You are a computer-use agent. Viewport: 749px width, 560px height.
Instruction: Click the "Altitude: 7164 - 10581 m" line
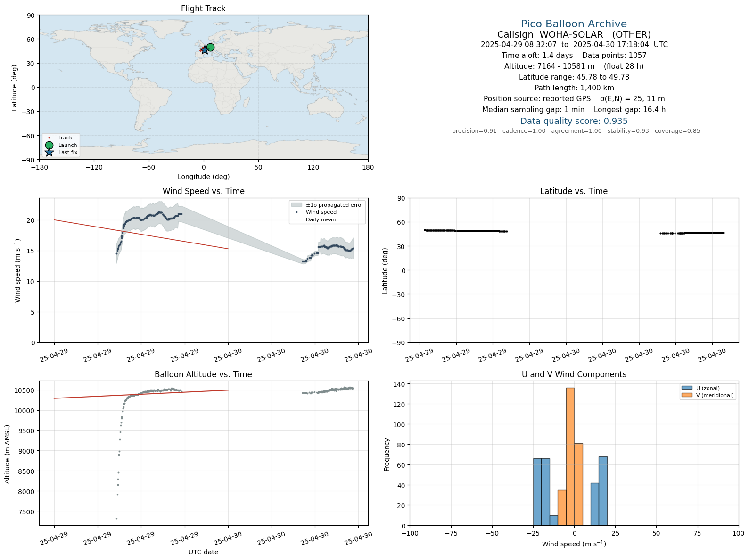(549, 66)
